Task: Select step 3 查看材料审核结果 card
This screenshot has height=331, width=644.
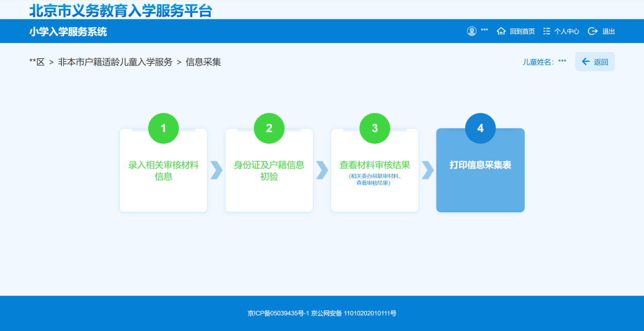Action: (375, 170)
